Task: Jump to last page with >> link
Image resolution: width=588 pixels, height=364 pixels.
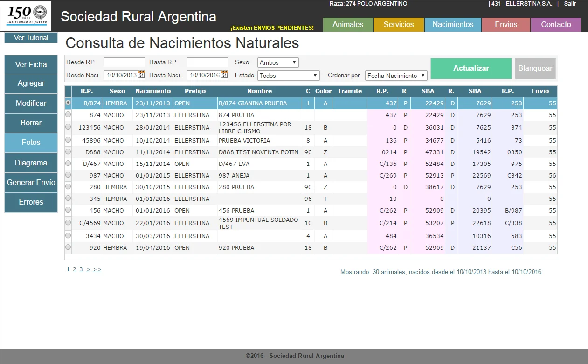Action: tap(97, 269)
